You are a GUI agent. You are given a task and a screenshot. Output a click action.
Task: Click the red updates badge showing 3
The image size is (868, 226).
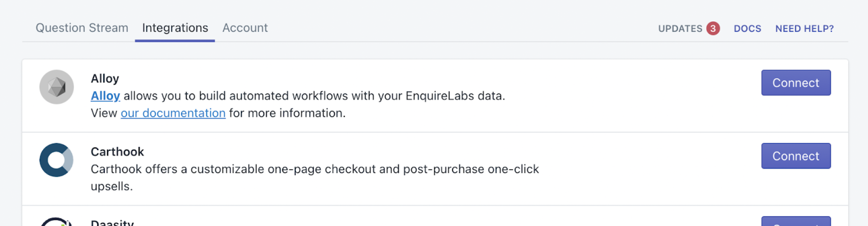coord(713,28)
